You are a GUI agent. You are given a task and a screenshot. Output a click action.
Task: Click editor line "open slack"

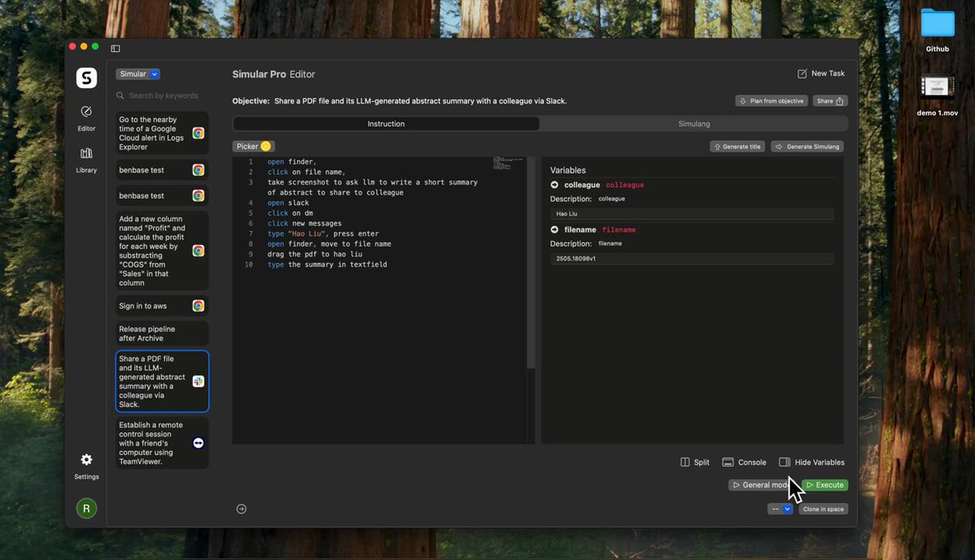point(288,203)
